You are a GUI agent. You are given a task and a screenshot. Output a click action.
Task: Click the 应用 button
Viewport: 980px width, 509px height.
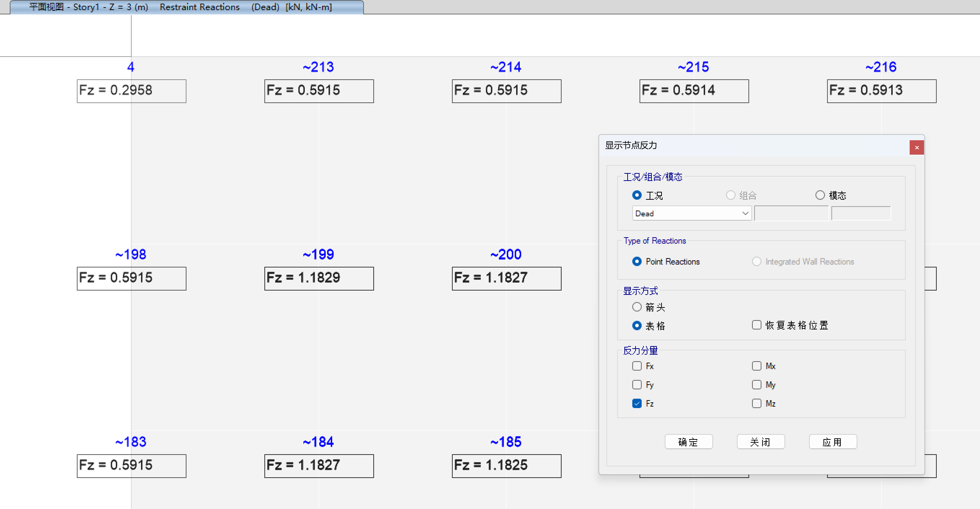[833, 442]
